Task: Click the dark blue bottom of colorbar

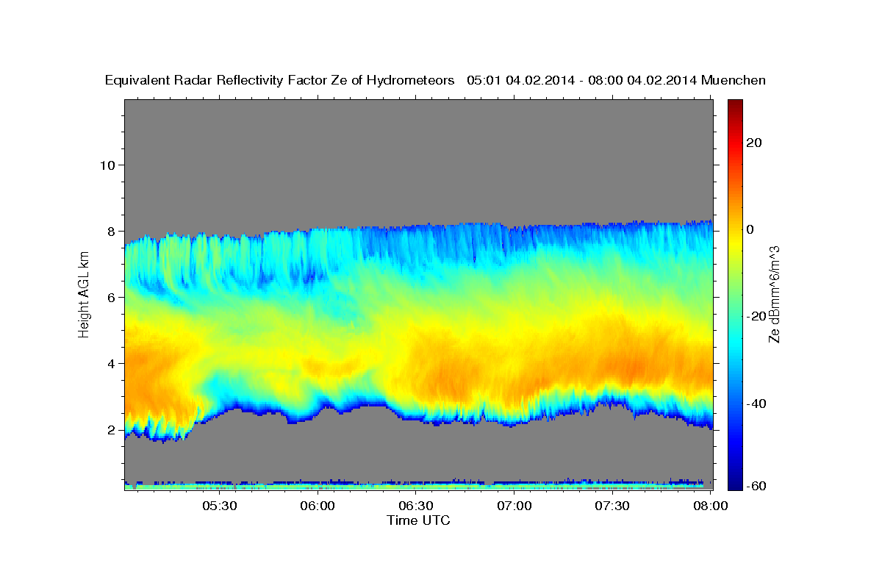Action: 735,485
